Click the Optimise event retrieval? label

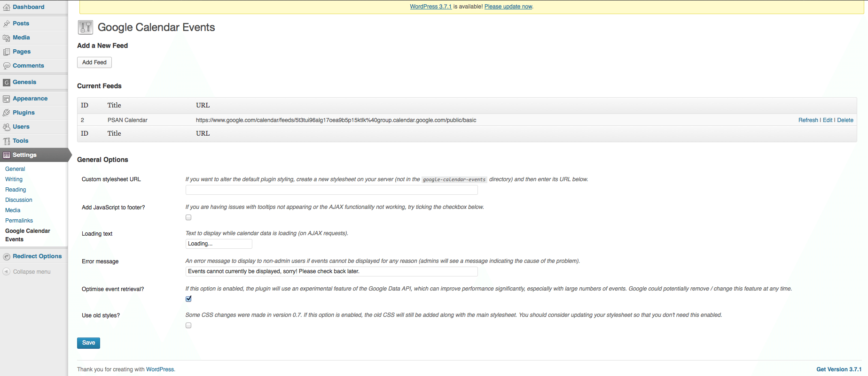(113, 289)
